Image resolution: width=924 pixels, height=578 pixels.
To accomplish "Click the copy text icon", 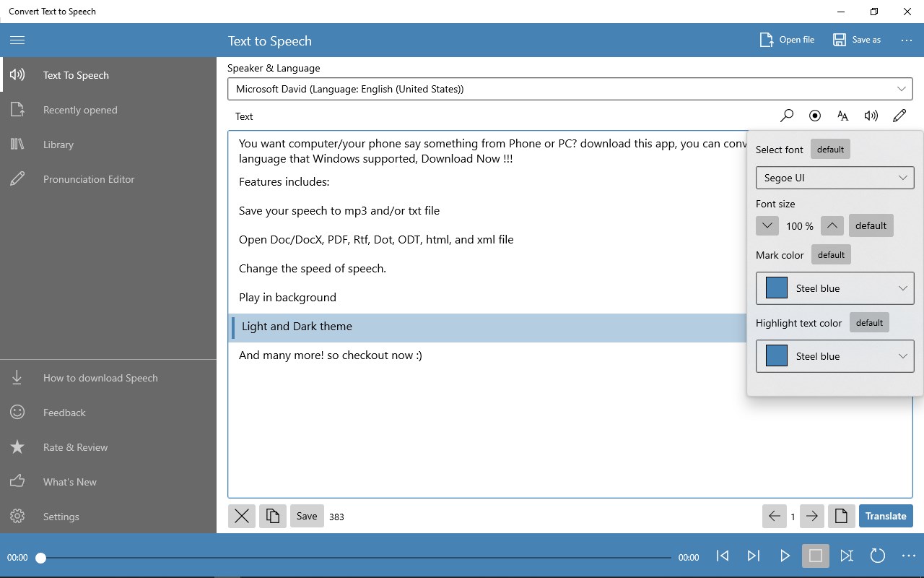I will tap(273, 516).
